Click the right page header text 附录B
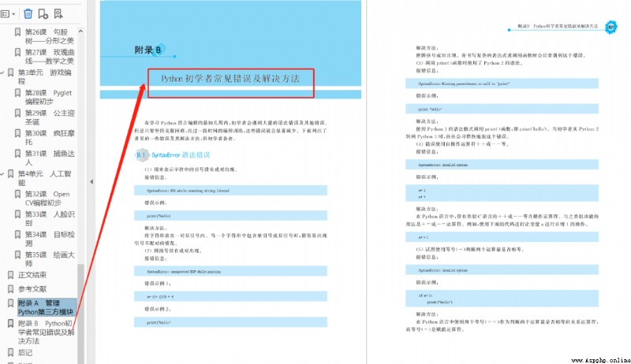The width and height of the screenshot is (631, 364). click(558, 26)
